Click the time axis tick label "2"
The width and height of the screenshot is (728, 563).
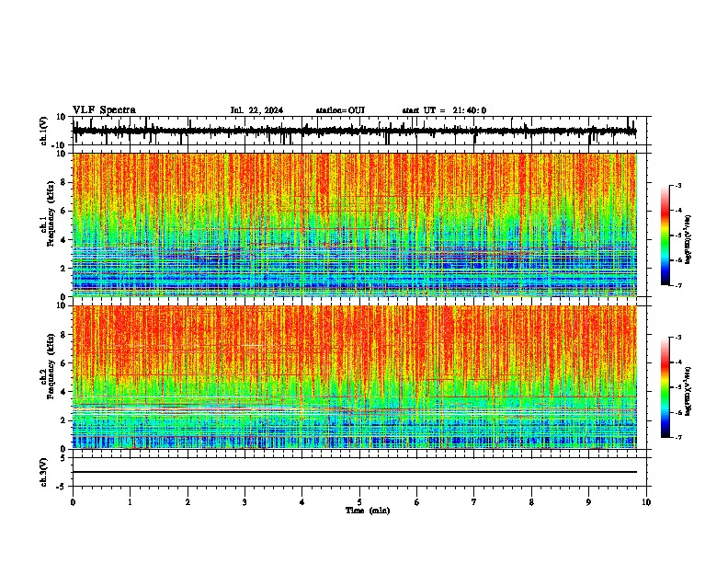[x=188, y=502]
